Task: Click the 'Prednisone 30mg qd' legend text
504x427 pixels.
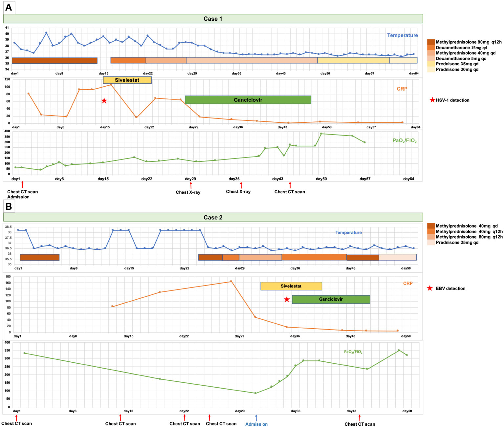Action: [457, 69]
